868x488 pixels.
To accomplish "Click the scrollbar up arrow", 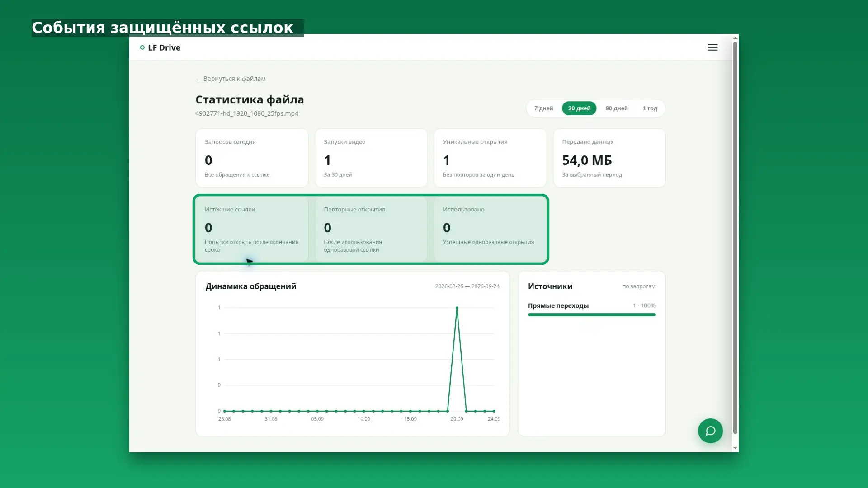I will [x=735, y=38].
